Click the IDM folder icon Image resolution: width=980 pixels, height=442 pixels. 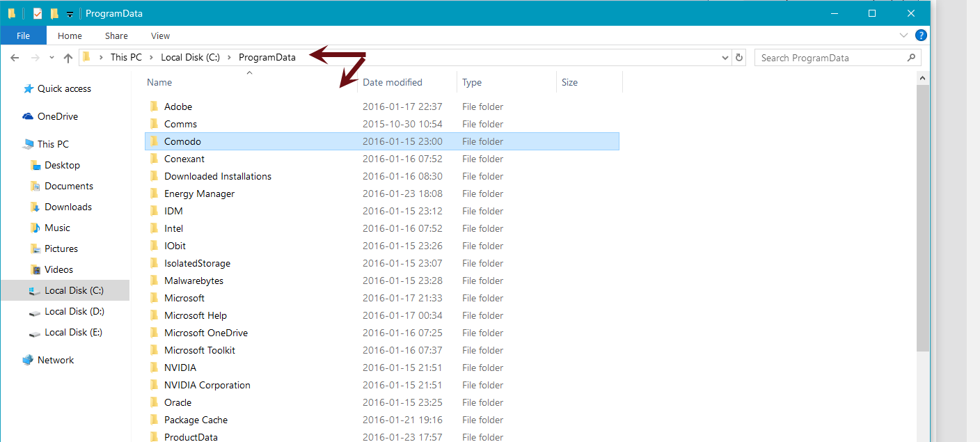click(155, 211)
